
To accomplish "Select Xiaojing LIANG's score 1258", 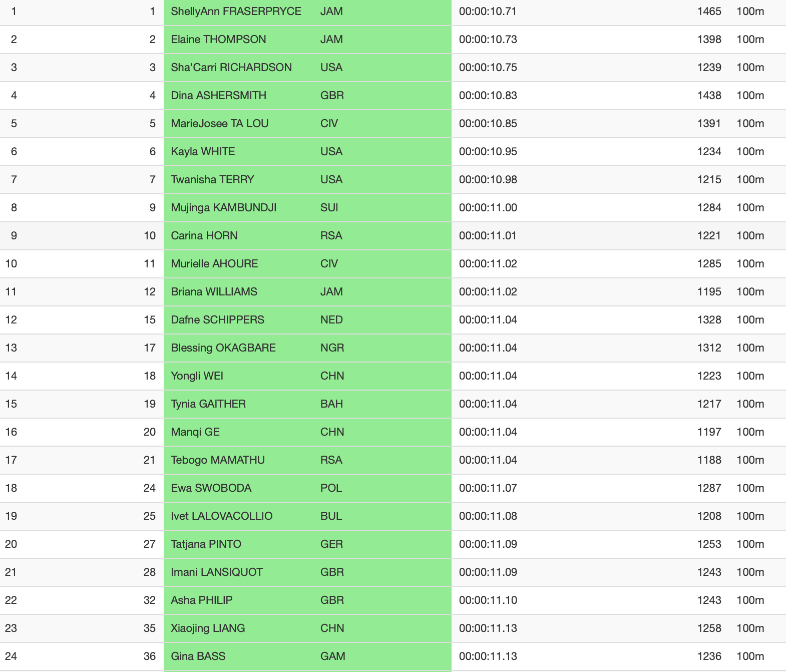I will pos(709,628).
